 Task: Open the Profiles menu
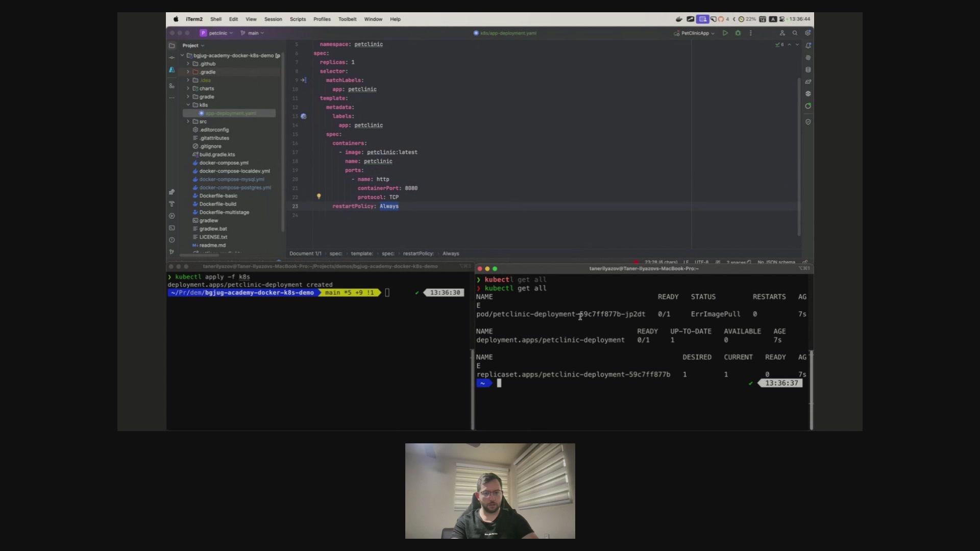click(322, 19)
